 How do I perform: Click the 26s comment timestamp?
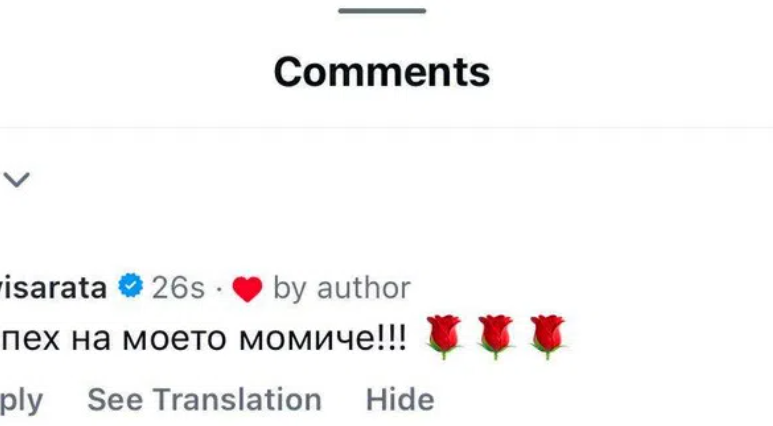178,288
